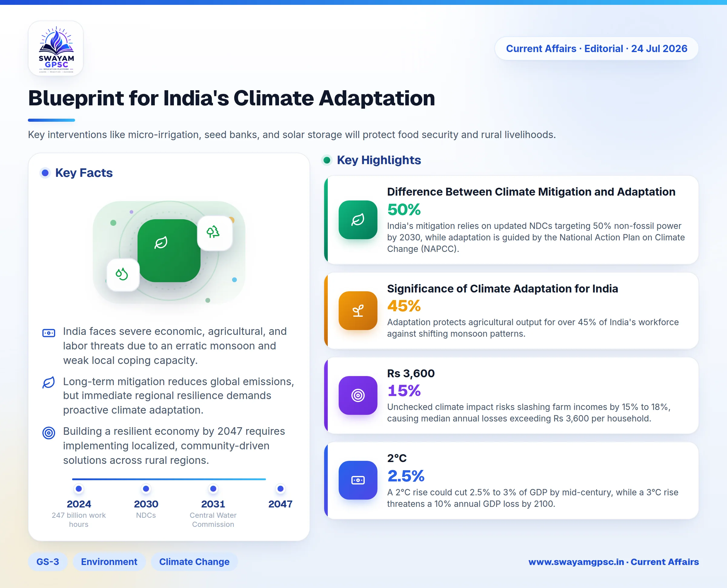
Task: Click the Blueprint for India's Climate Adaptation title
Action: click(x=231, y=98)
